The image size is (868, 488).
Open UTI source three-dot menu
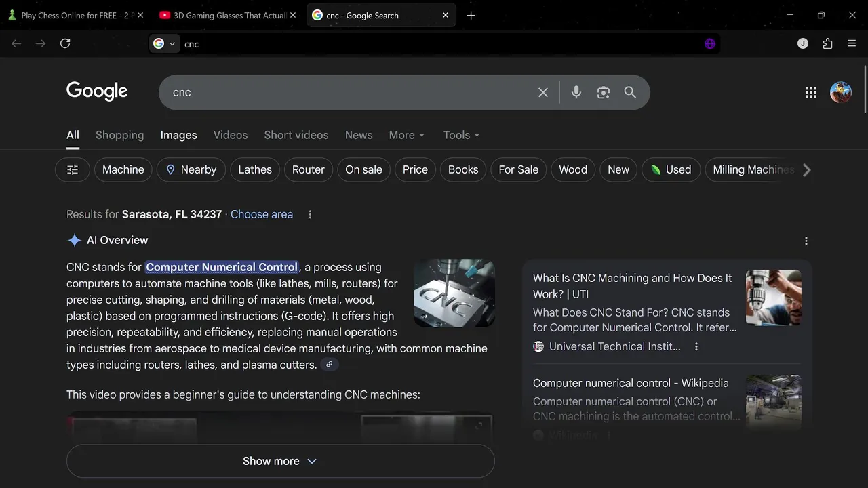point(696,346)
